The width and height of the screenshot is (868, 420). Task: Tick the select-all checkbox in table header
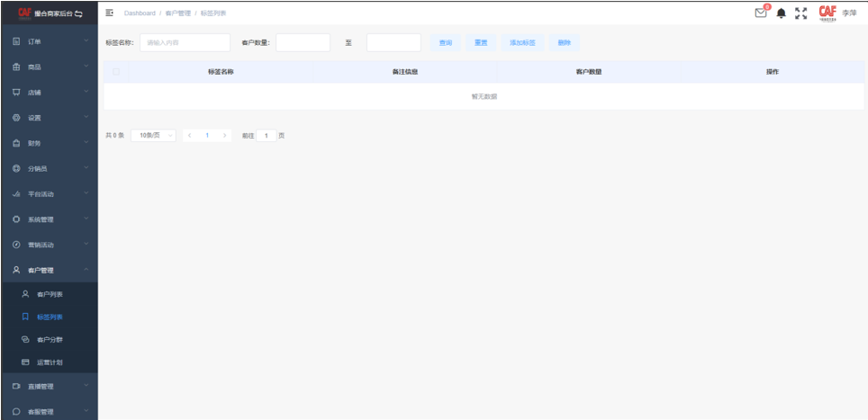pos(115,71)
